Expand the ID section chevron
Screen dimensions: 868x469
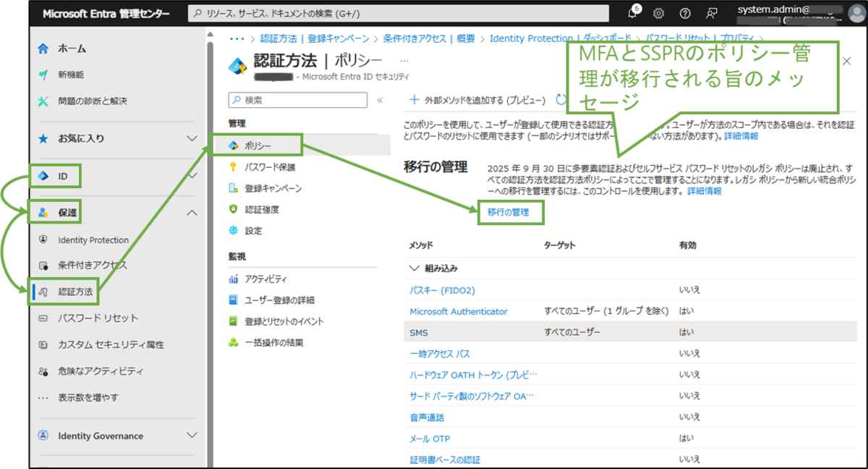pos(192,176)
